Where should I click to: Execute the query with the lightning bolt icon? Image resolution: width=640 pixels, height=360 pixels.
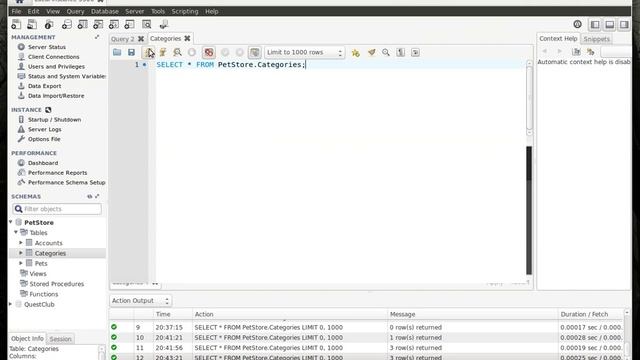click(149, 52)
